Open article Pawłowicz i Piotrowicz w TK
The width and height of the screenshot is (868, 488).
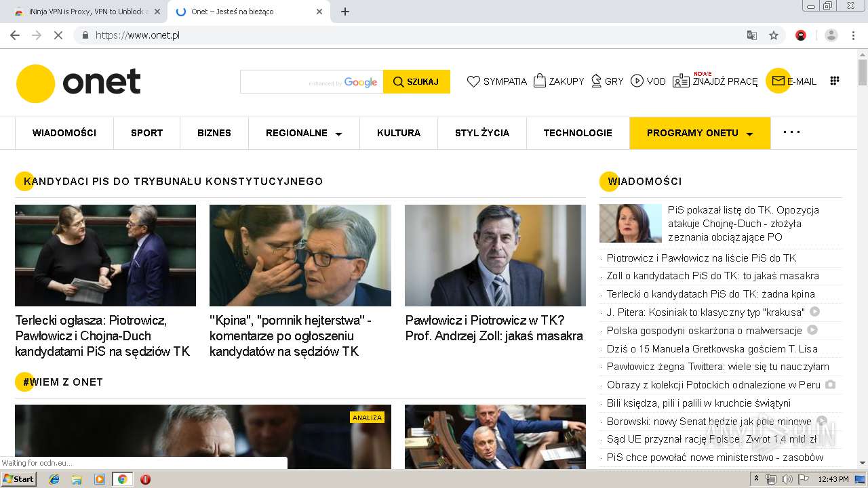(494, 328)
